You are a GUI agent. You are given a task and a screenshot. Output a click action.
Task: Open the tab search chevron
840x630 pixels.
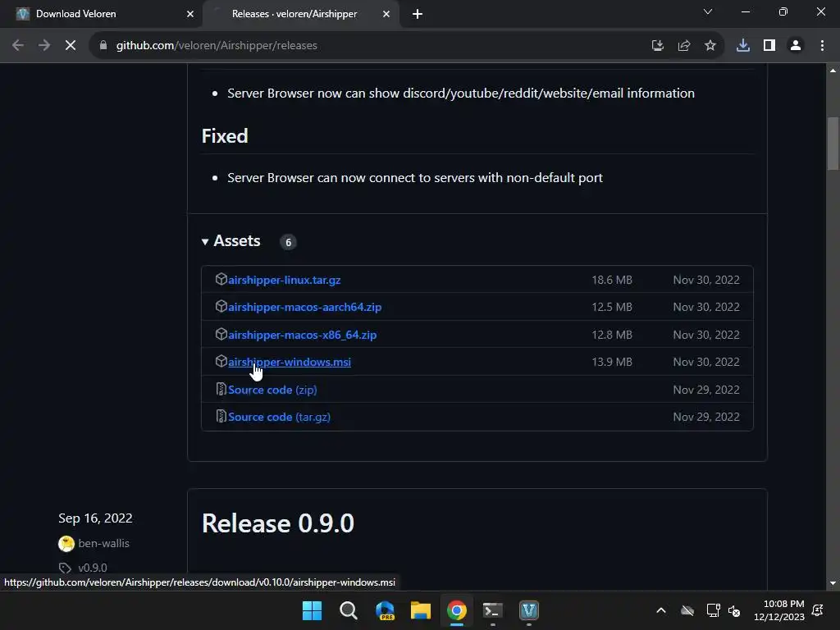coord(708,11)
